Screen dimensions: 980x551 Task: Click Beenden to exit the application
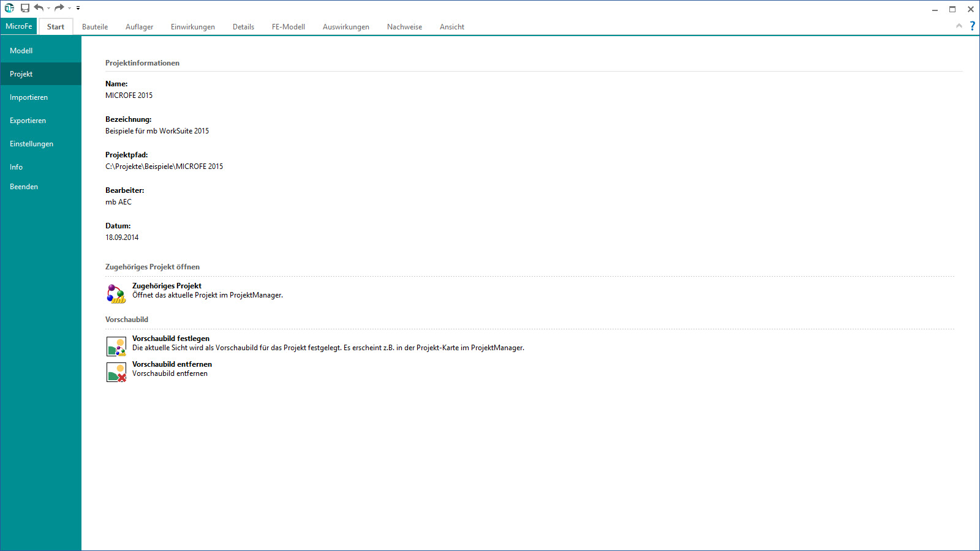point(41,187)
